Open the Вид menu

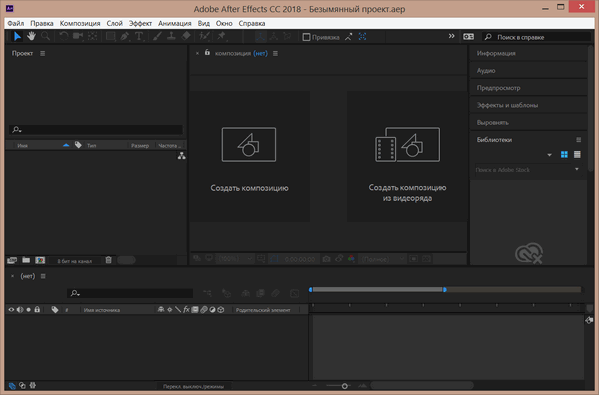tap(204, 23)
